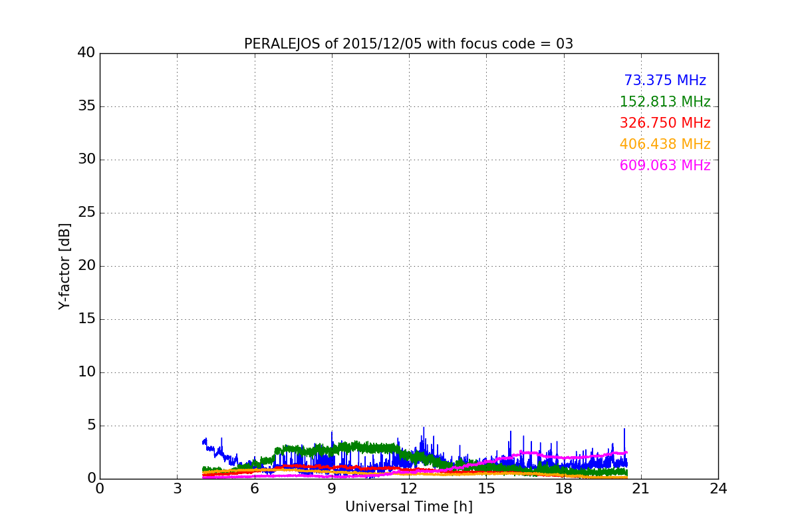This screenshot has width=798, height=532.
Task: Select the 73.375 MHz legend label
Action: click(665, 80)
